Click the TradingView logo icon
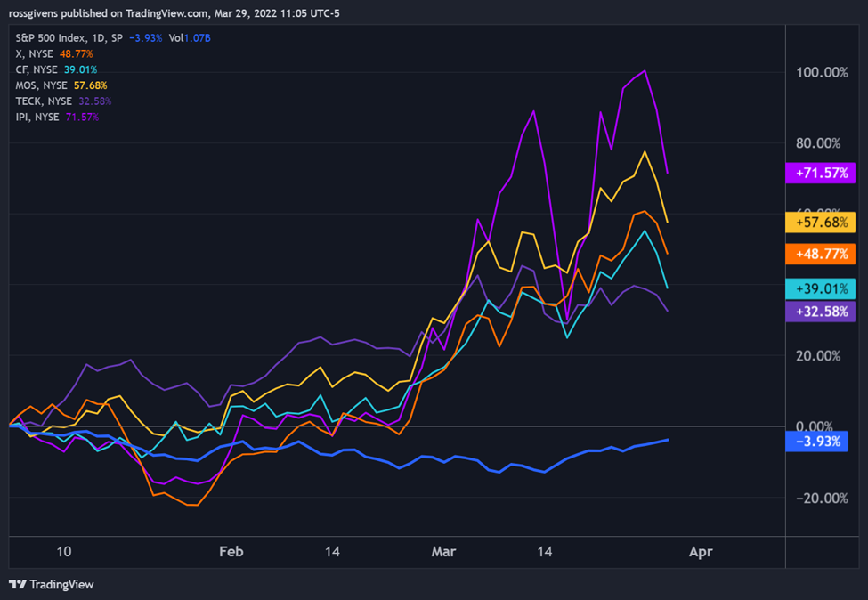The image size is (868, 600). (x=18, y=585)
